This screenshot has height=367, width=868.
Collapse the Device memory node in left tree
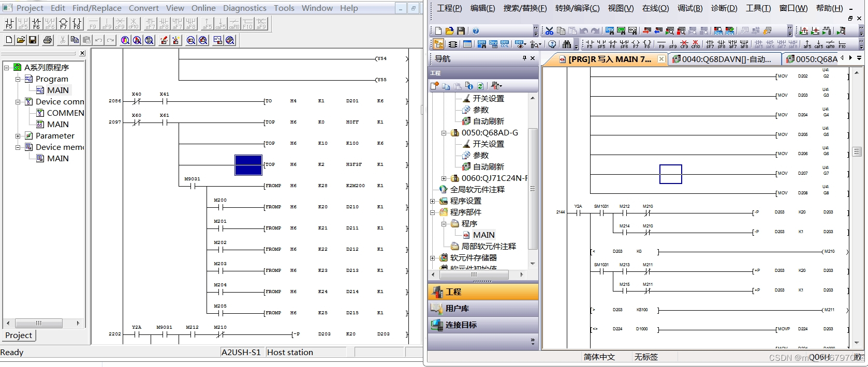point(18,147)
